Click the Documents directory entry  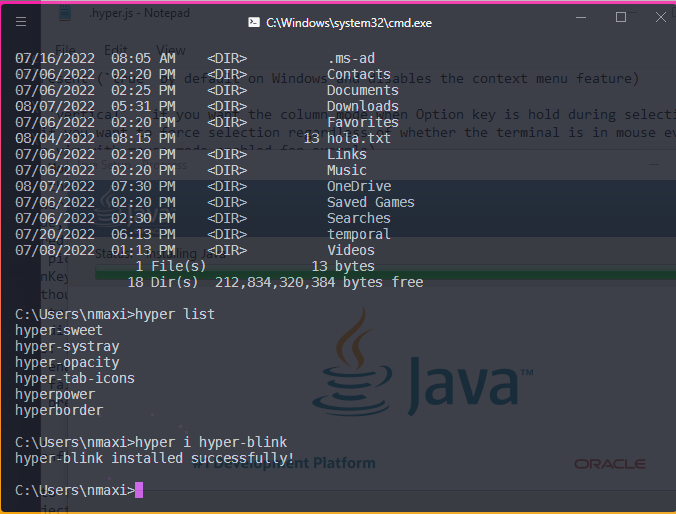click(x=362, y=90)
